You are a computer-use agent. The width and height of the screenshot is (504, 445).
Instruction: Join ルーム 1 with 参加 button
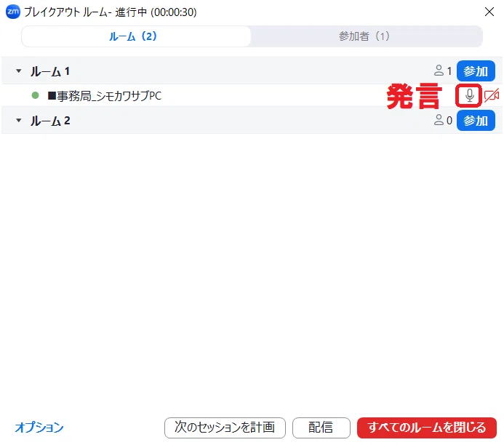[x=476, y=71]
